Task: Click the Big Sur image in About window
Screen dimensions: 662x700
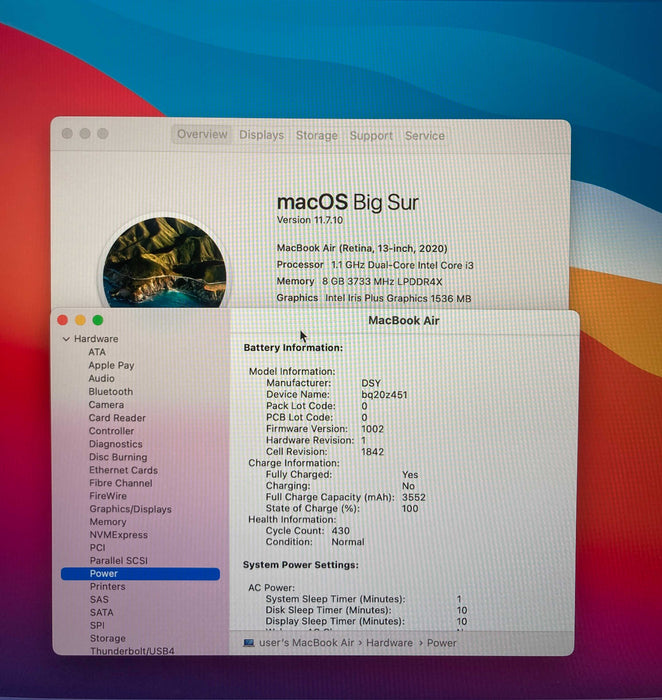Action: [x=164, y=262]
